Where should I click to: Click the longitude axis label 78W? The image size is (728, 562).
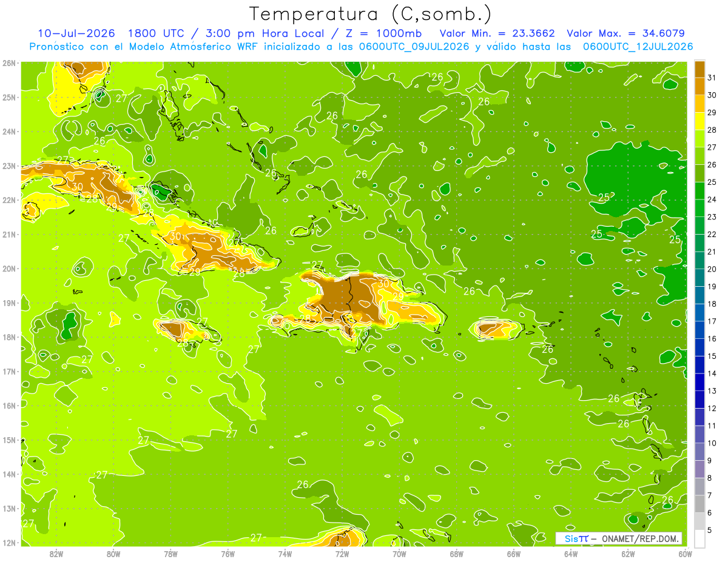[x=170, y=554]
